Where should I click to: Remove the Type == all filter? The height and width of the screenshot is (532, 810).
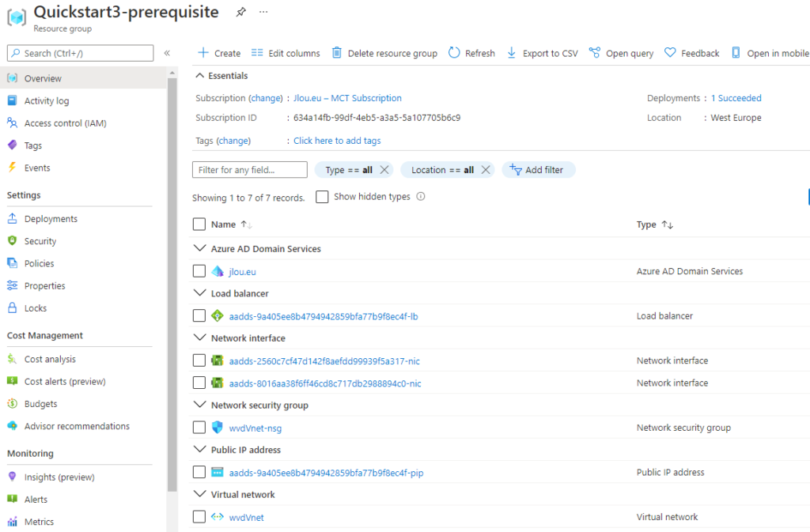[x=384, y=170]
